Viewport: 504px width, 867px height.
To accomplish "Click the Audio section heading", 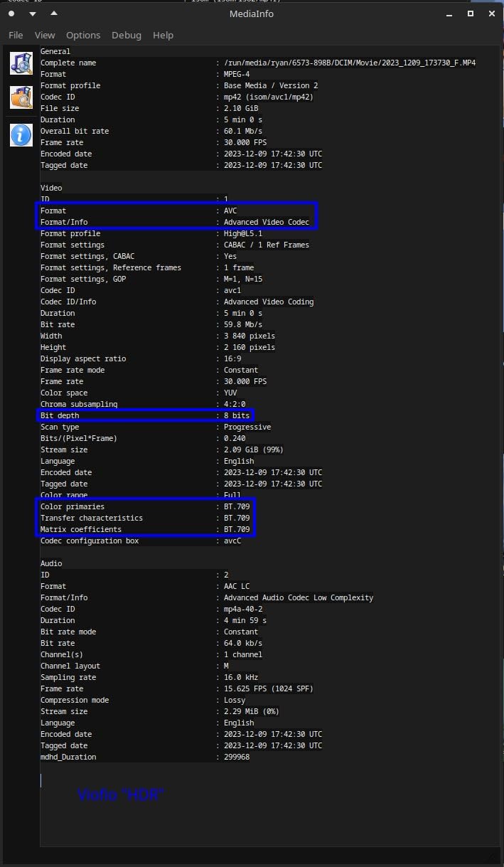I will click(x=51, y=563).
